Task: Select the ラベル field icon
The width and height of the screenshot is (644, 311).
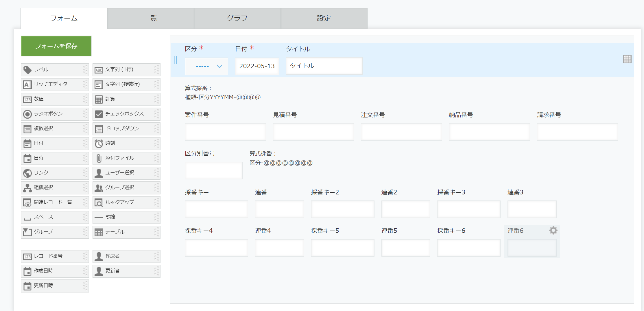Action: (x=27, y=70)
